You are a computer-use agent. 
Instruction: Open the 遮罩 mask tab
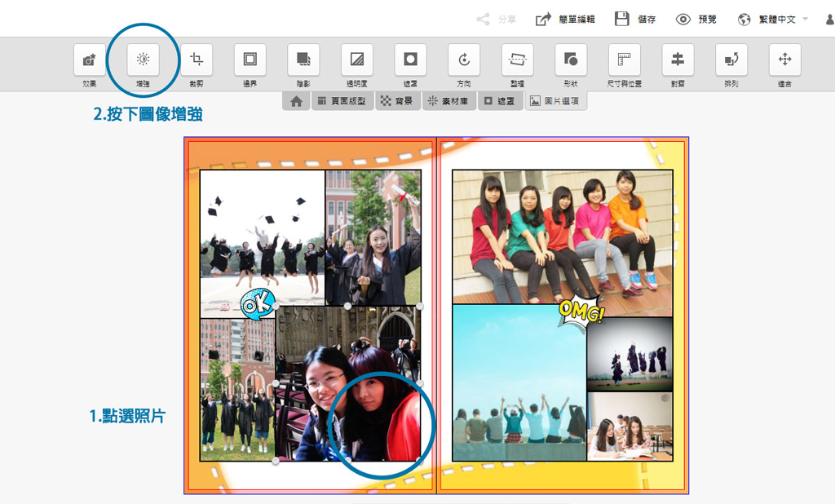coord(500,101)
